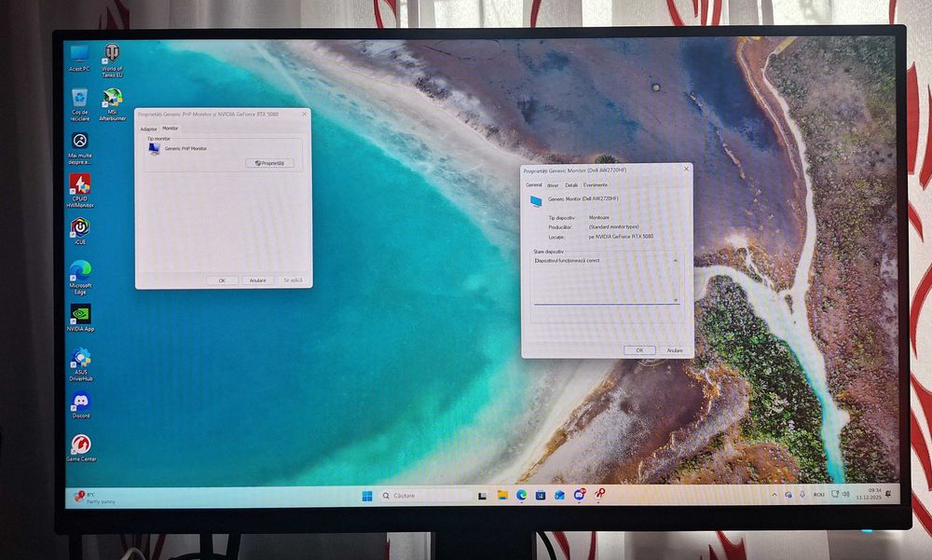932x560 pixels.
Task: Open volume control in system tray
Action: click(846, 494)
